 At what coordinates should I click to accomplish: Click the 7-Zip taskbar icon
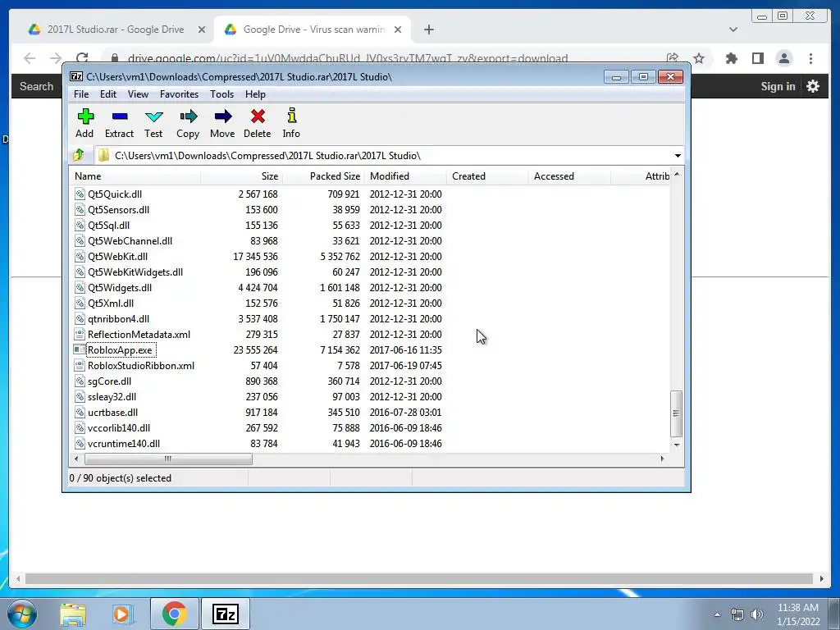[225, 614]
